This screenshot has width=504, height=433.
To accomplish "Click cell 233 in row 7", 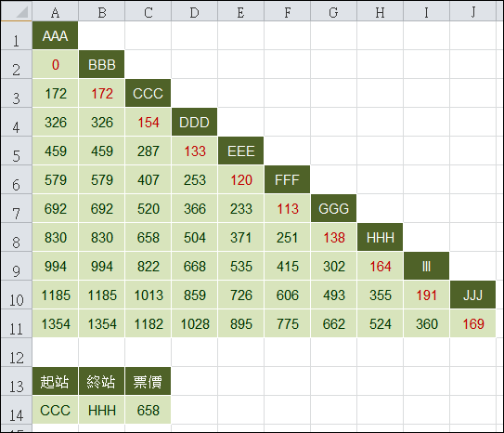I will (240, 208).
